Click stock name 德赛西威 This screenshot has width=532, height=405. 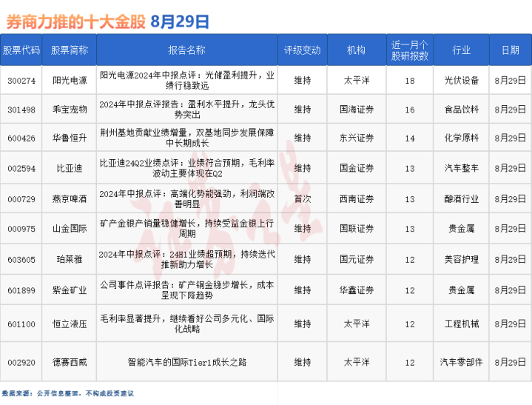pyautogui.click(x=70, y=362)
